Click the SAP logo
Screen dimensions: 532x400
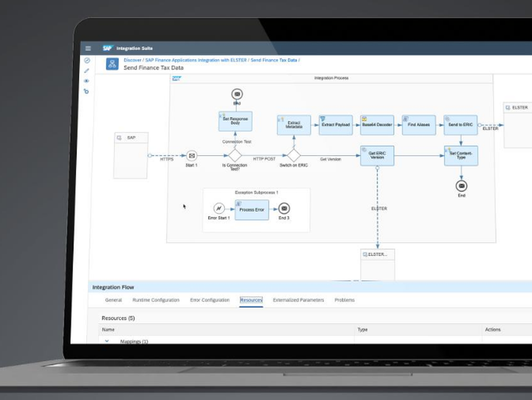click(107, 48)
